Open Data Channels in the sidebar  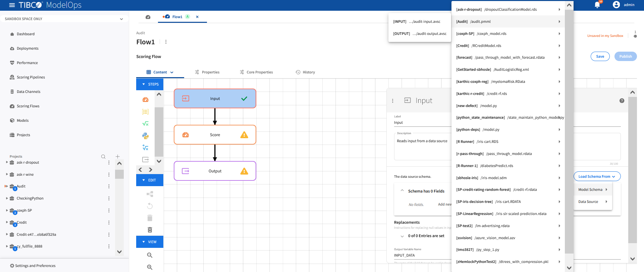28,92
